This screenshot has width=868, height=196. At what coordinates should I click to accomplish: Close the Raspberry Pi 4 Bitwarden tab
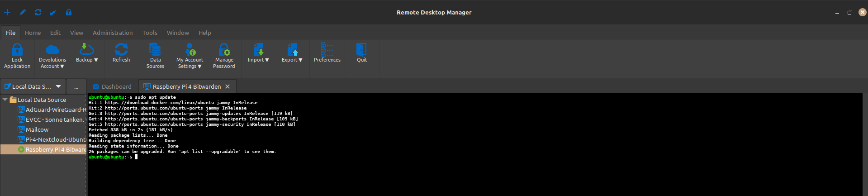[228, 86]
